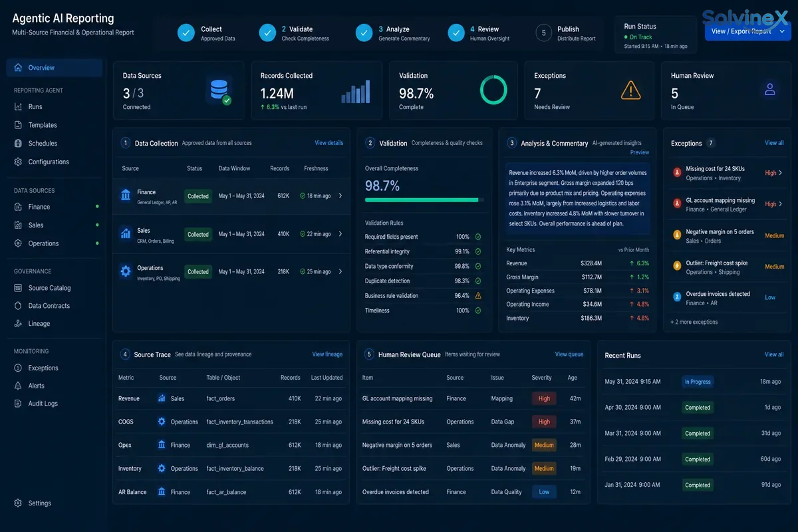The width and height of the screenshot is (798, 532).
Task: Open View lineage in Source Trace
Action: 327,354
